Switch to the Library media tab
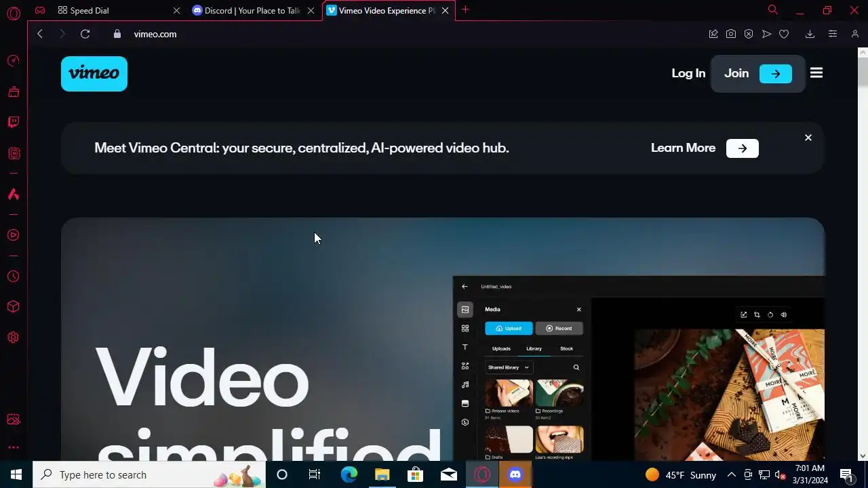Screen dimensions: 868x488 tap(534, 348)
